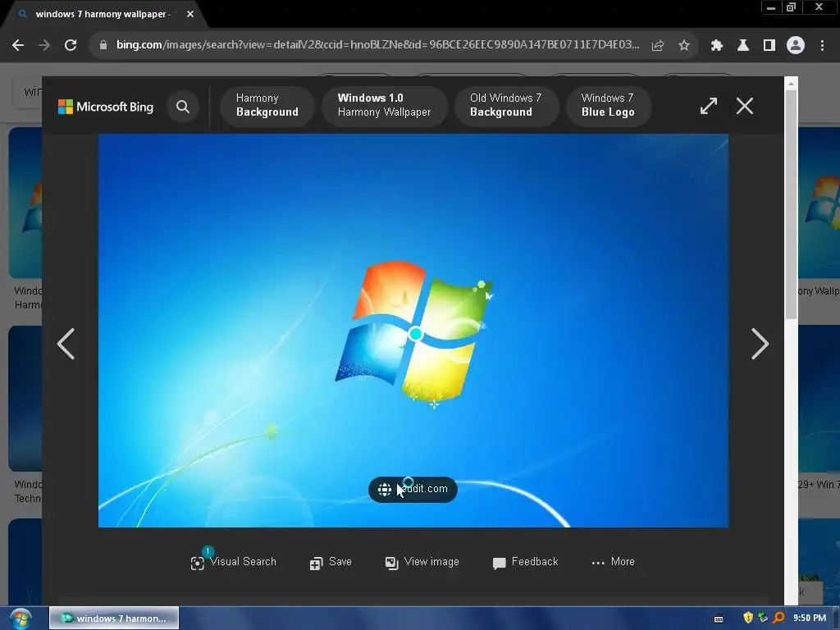
Task: Go back with the browser back arrow
Action: pyautogui.click(x=18, y=46)
